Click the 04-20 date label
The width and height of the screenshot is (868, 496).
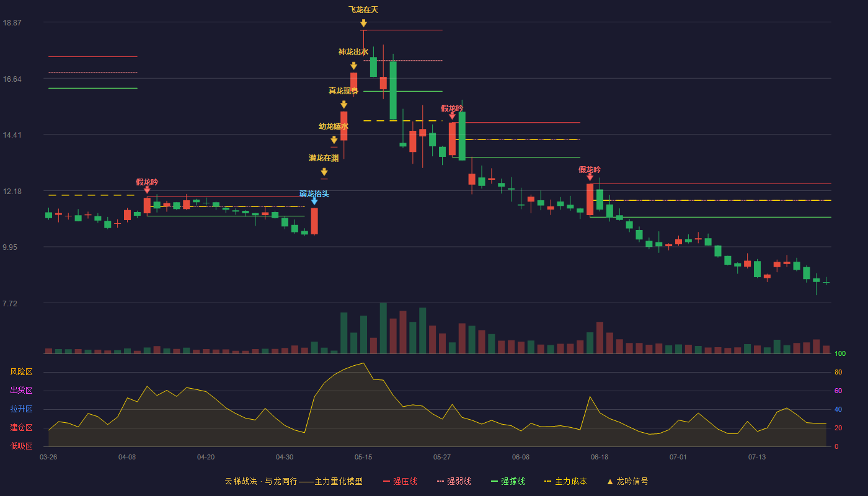(206, 457)
